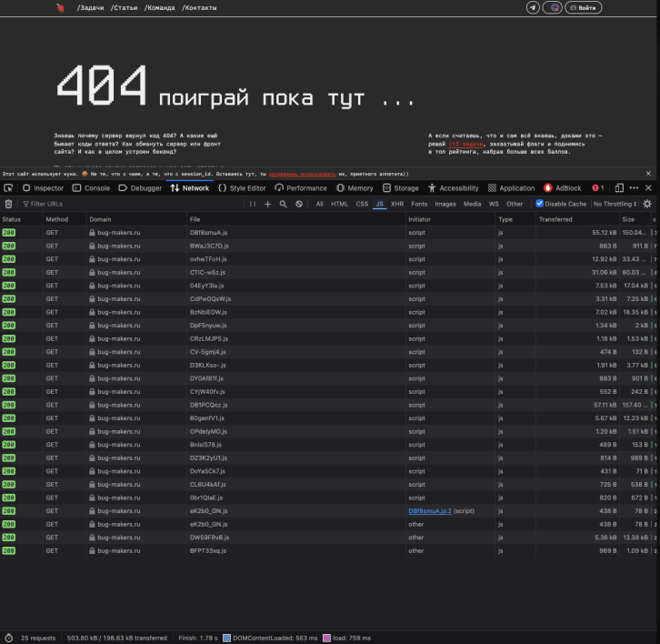Select the Fonts filter
660x644 pixels.
(419, 204)
